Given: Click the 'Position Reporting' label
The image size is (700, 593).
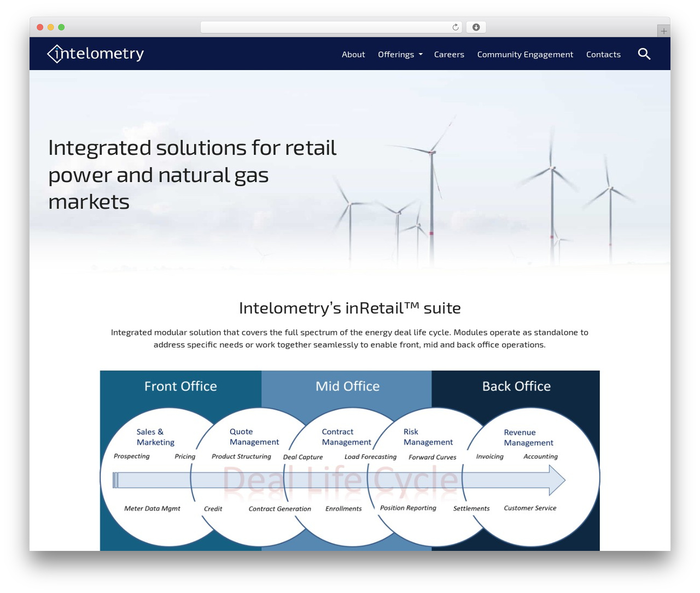Looking at the screenshot, I should pyautogui.click(x=408, y=508).
